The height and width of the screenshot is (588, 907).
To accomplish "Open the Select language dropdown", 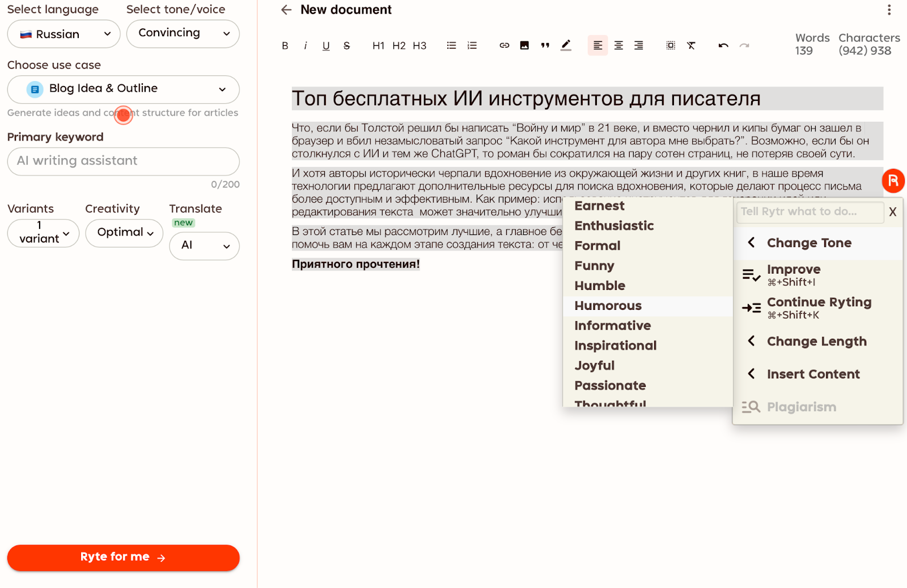I will point(63,34).
